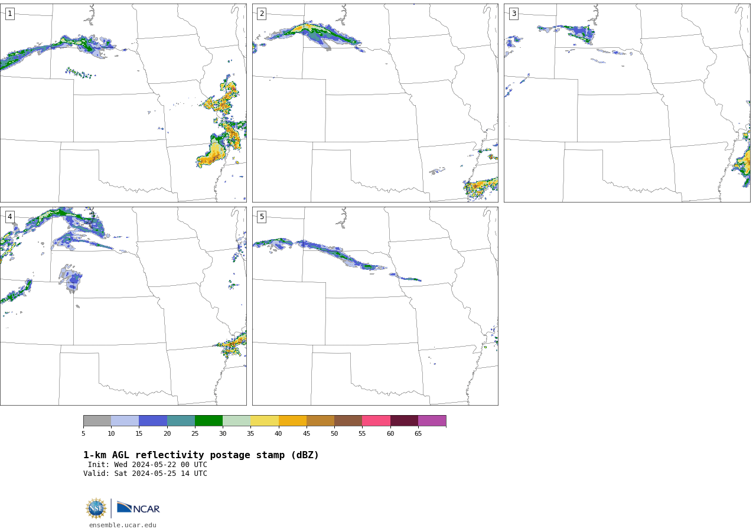Click the panel number label 1
This screenshot has width=756, height=532.
pos(9,14)
